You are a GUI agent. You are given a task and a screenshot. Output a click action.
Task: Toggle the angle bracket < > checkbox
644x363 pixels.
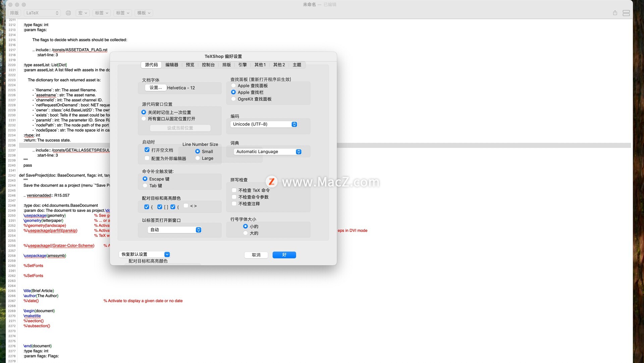tap(186, 206)
